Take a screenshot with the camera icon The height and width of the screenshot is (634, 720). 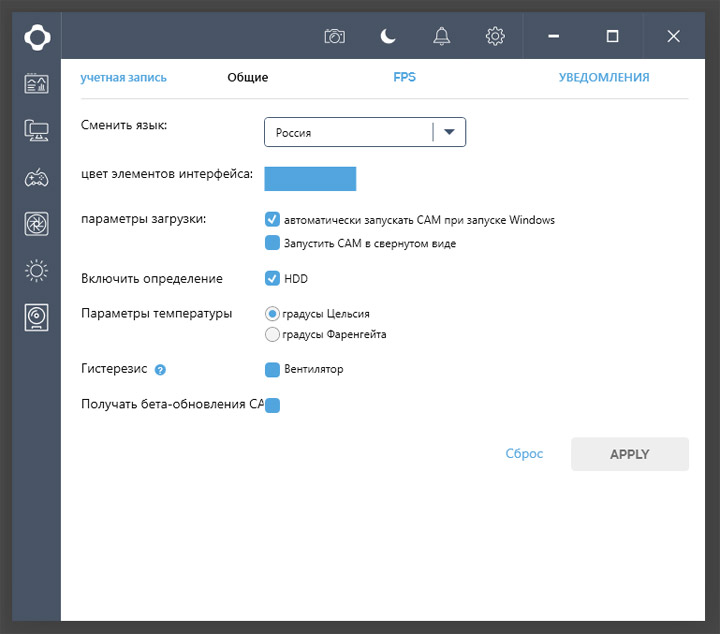(334, 36)
